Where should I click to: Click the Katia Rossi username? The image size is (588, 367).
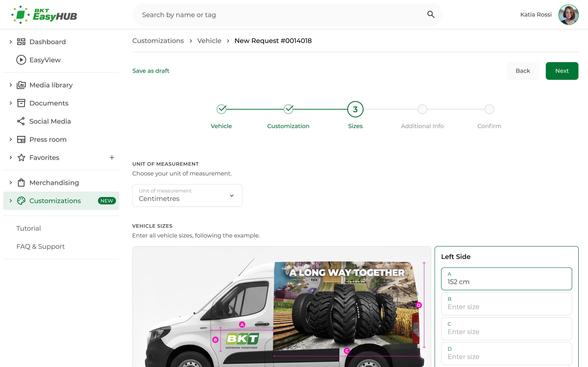[x=536, y=15]
